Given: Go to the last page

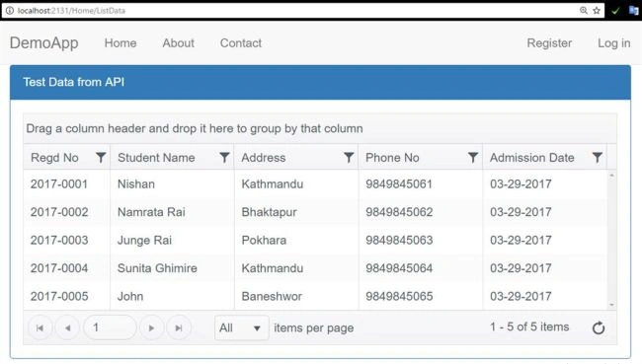Looking at the screenshot, I should coord(179,328).
